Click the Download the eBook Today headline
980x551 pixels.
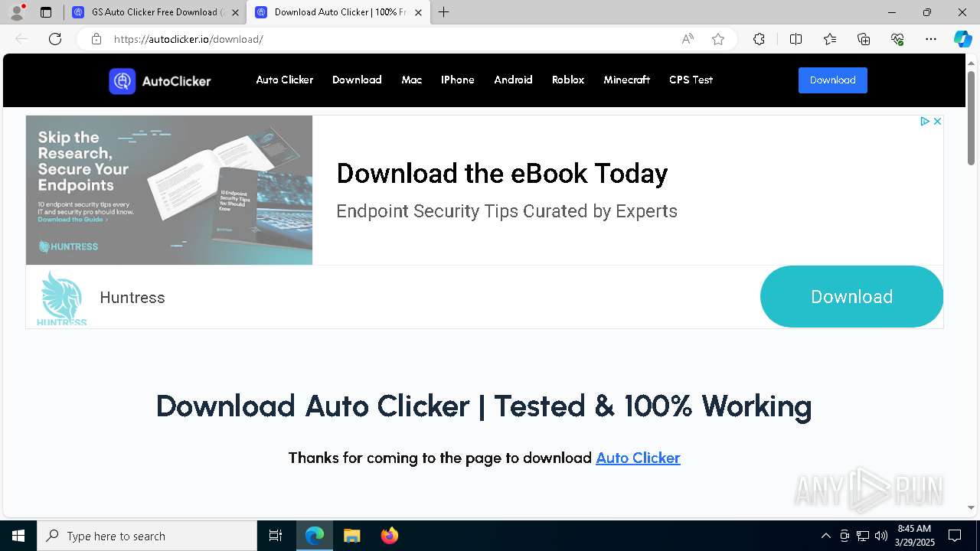(502, 174)
